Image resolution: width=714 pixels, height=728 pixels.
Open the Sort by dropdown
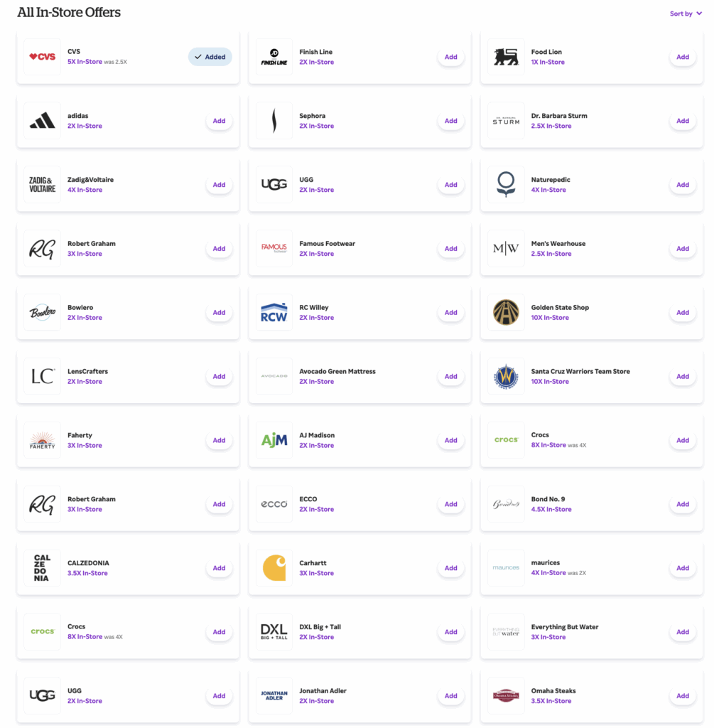pos(686,14)
